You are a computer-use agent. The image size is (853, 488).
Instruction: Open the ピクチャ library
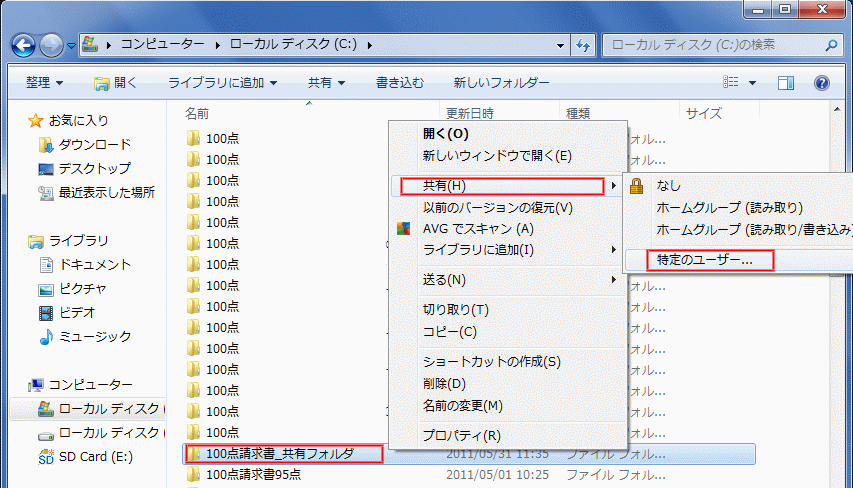[x=73, y=288]
